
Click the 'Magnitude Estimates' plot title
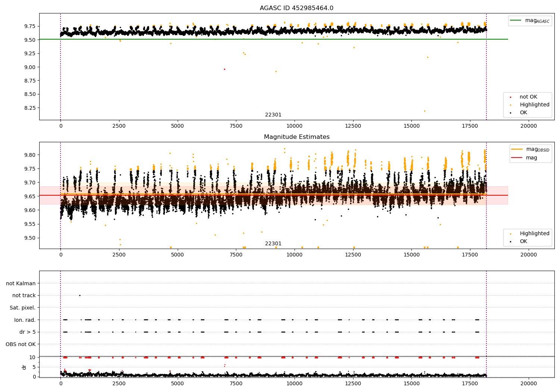[296, 137]
